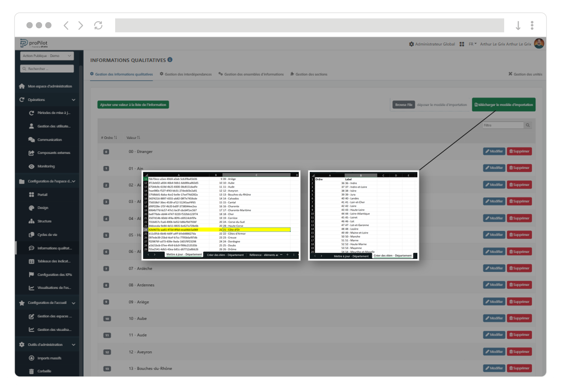Open Design in sidebar
Screen dimensions: 561x392
(x=39, y=208)
